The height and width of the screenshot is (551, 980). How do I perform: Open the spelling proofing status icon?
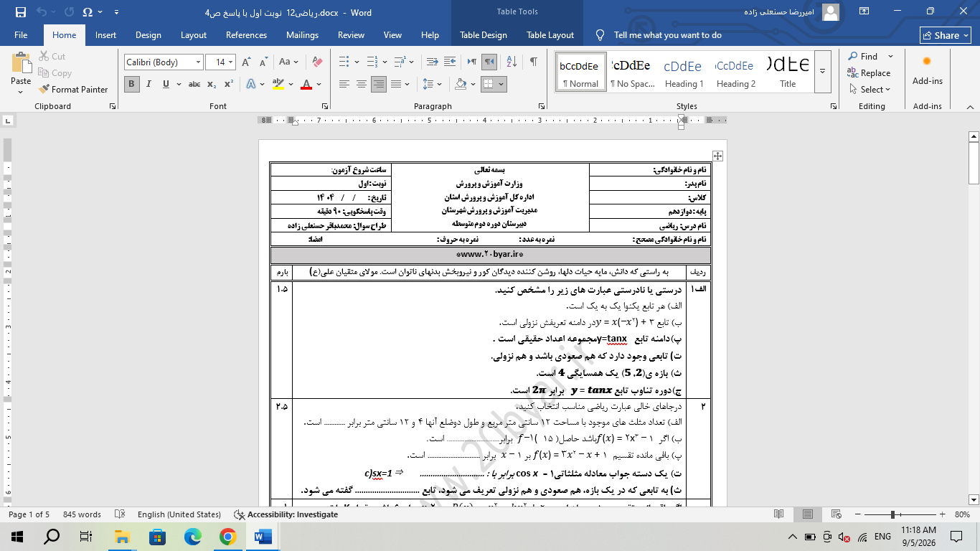click(120, 514)
